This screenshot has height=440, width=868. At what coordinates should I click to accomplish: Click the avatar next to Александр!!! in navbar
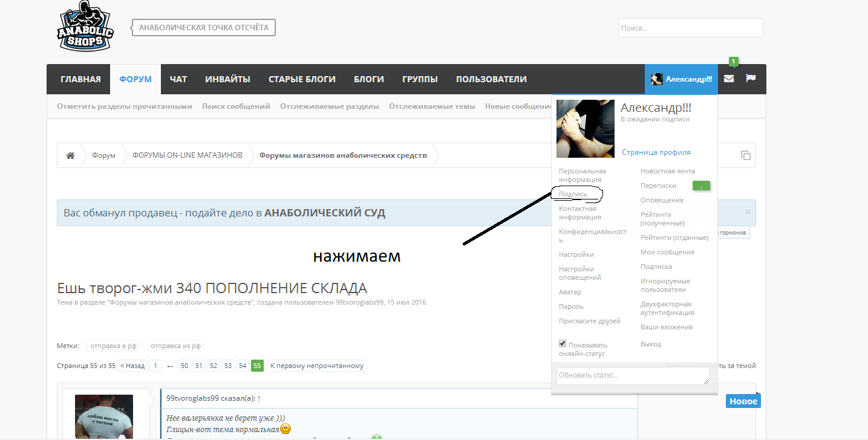657,79
